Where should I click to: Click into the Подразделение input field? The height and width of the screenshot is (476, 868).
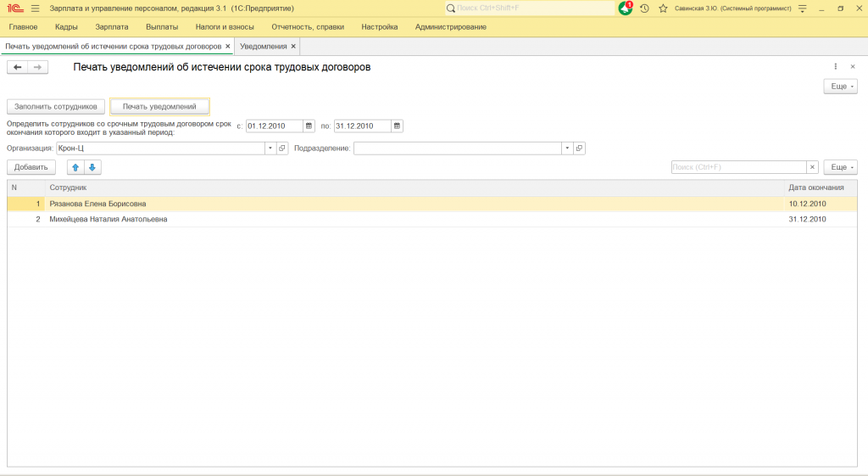point(457,148)
